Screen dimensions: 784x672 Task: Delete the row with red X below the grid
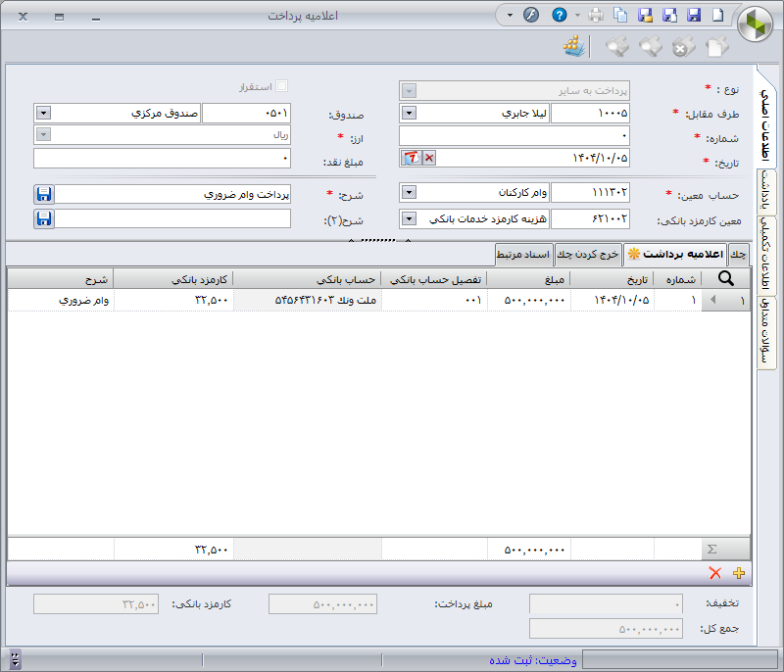(715, 573)
